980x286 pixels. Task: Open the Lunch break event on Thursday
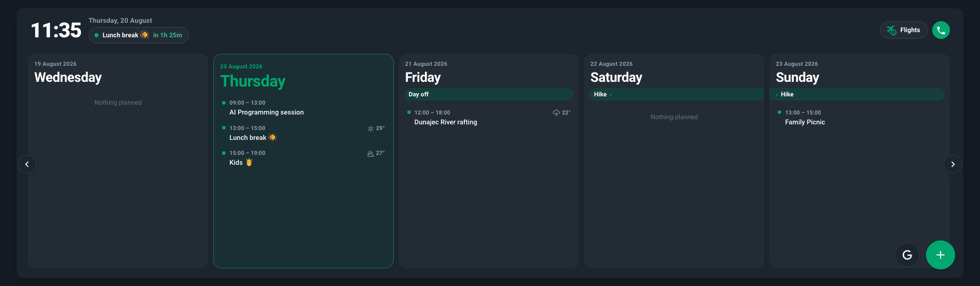[x=303, y=133]
